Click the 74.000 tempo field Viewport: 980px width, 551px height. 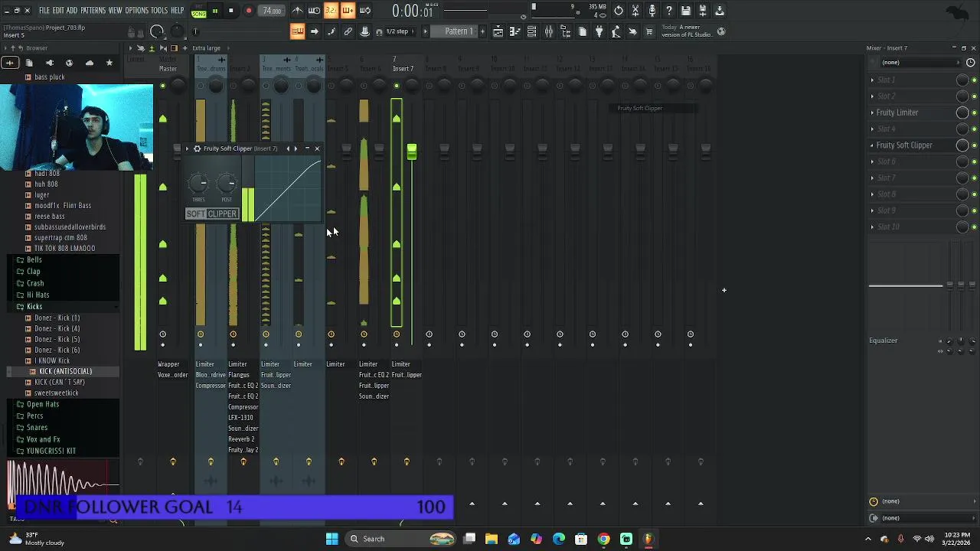[x=272, y=11]
